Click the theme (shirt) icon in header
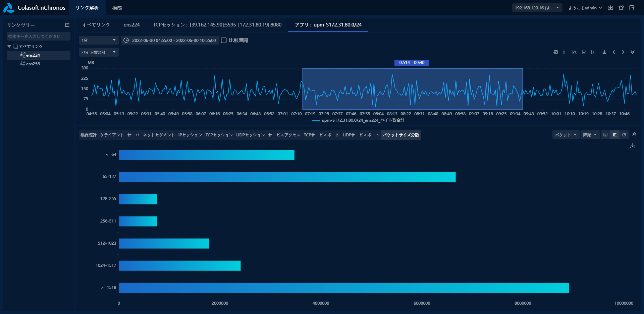The height and width of the screenshot is (314, 644). 621,8
